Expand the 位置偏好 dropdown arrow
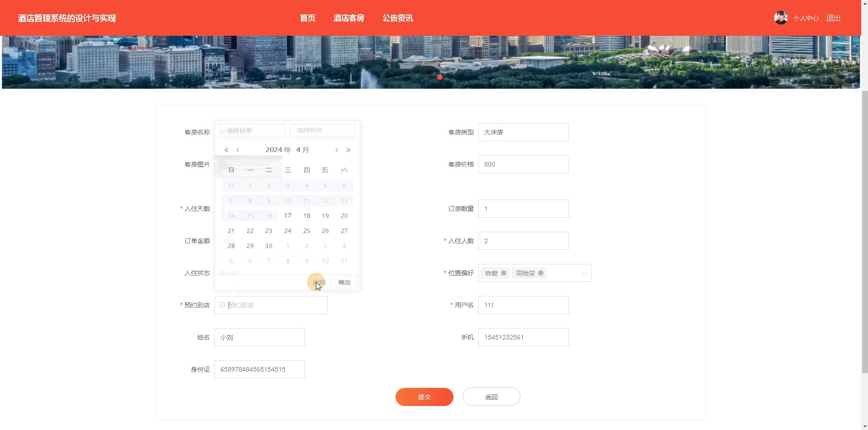Screen dimensions: 868x430 point(583,273)
